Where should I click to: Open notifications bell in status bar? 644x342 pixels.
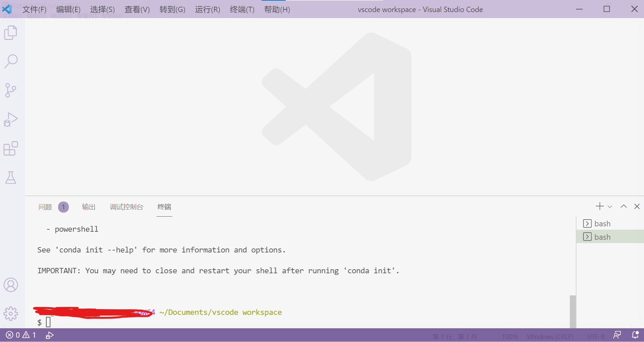(x=635, y=335)
